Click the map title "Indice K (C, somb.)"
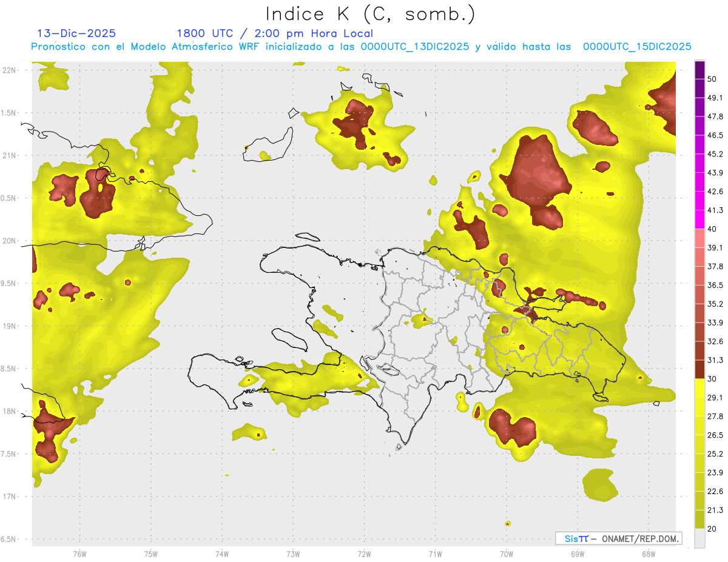Viewport: 728px width, 562px height. coord(371,14)
